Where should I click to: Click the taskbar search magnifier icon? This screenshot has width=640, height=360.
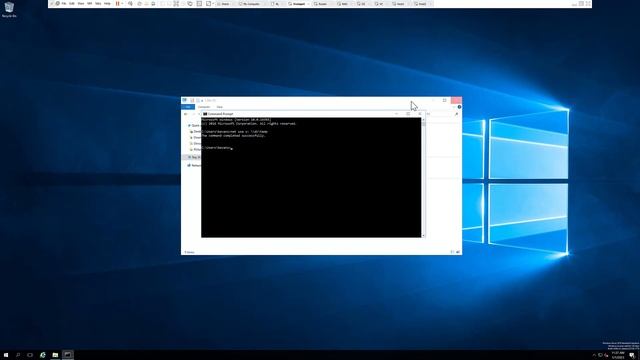[x=18, y=355]
